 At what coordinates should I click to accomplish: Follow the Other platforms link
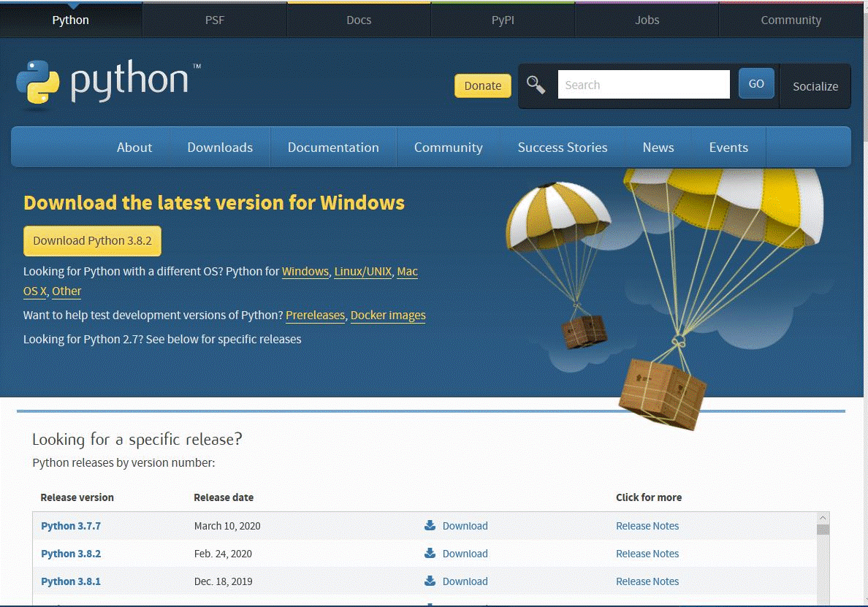pos(66,291)
